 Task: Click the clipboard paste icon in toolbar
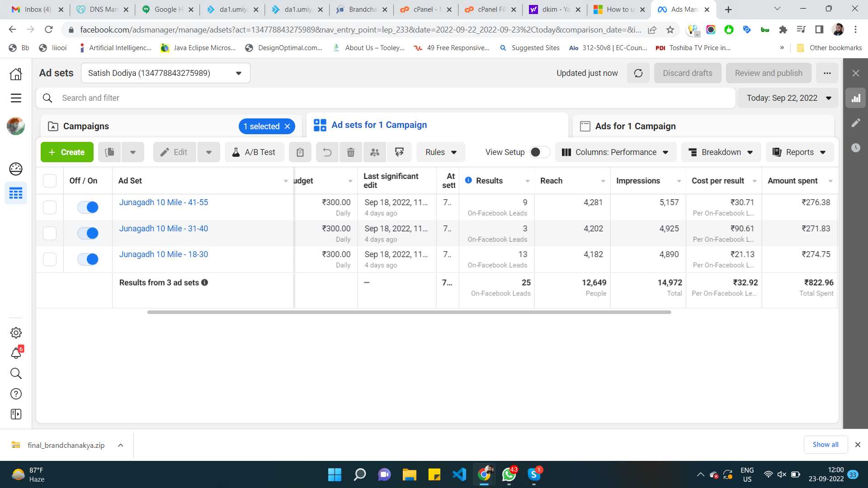coord(300,152)
